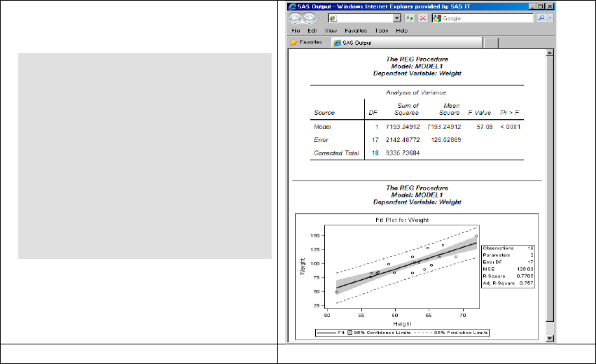This screenshot has width=596, height=364.
Task: Open the Tools menu
Action: coord(382,31)
